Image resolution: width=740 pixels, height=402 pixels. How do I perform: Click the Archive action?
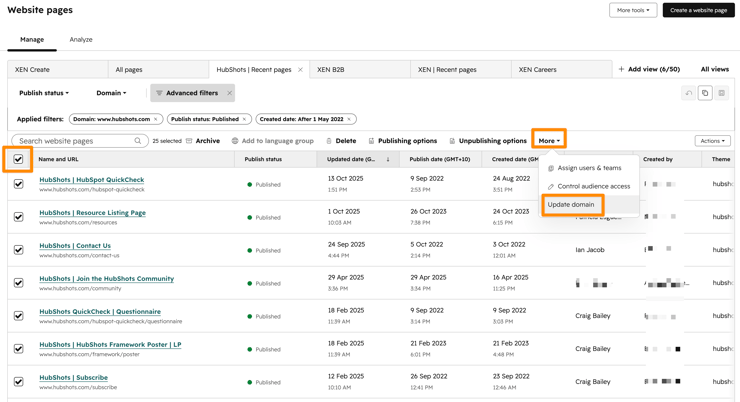[x=203, y=141]
